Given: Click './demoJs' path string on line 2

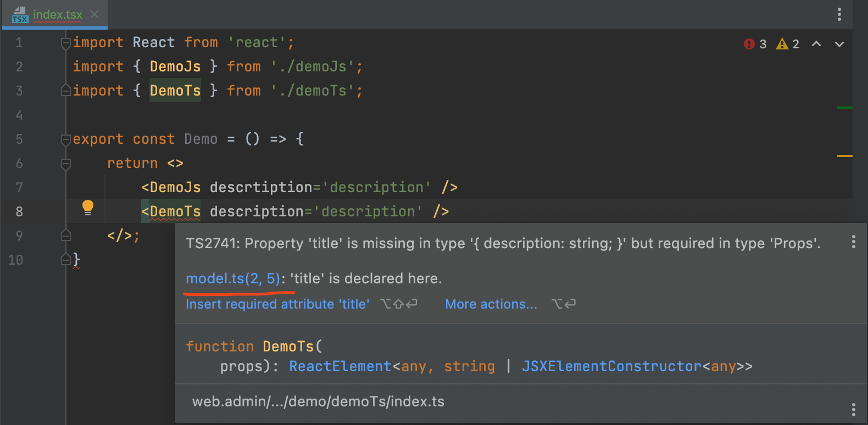Looking at the screenshot, I should coord(313,67).
